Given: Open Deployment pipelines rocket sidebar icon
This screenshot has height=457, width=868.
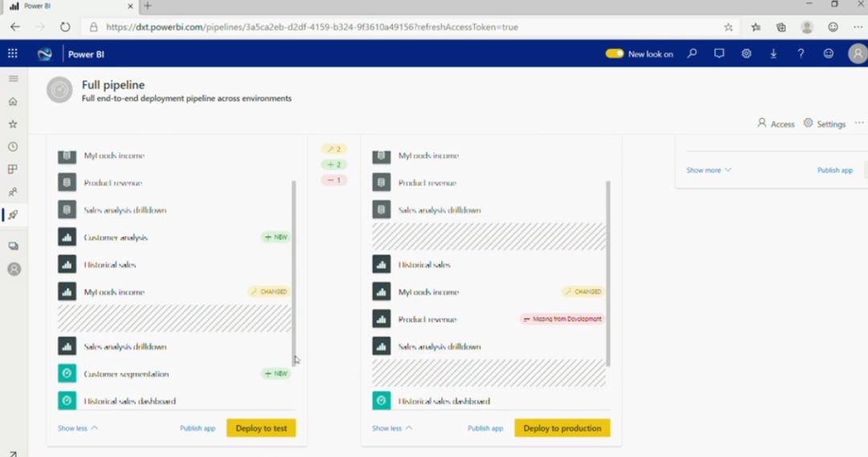Looking at the screenshot, I should point(14,214).
